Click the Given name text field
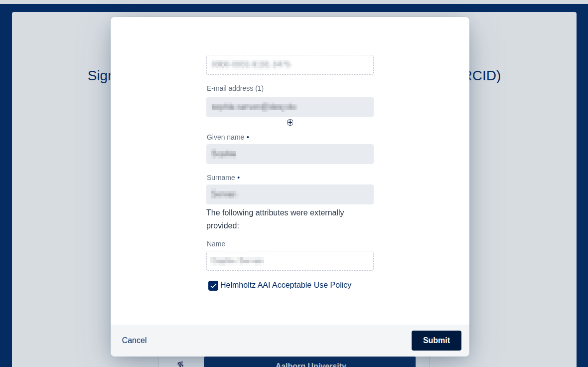 click(x=290, y=154)
